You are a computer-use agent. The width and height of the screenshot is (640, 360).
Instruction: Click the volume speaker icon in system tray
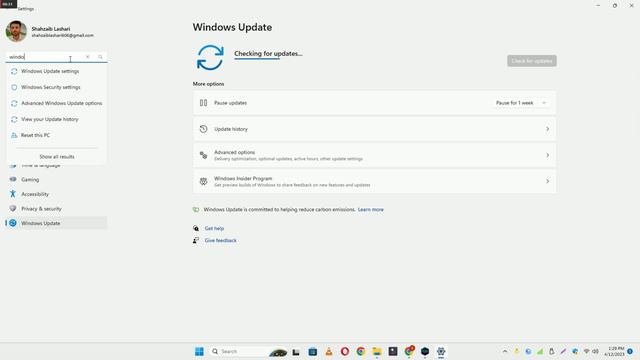point(596,351)
